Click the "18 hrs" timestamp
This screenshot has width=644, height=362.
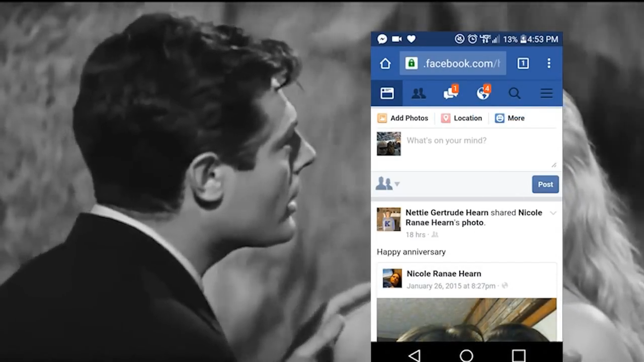(416, 235)
